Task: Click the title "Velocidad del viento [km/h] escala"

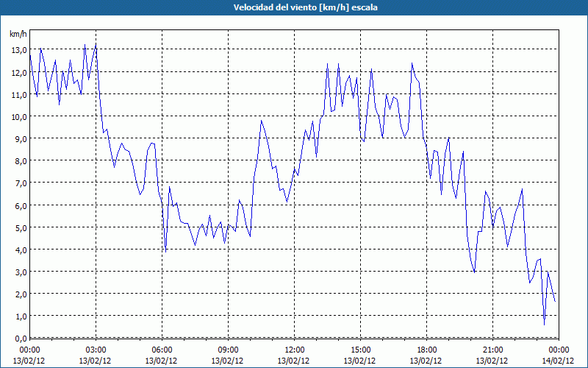Action: (305, 7)
